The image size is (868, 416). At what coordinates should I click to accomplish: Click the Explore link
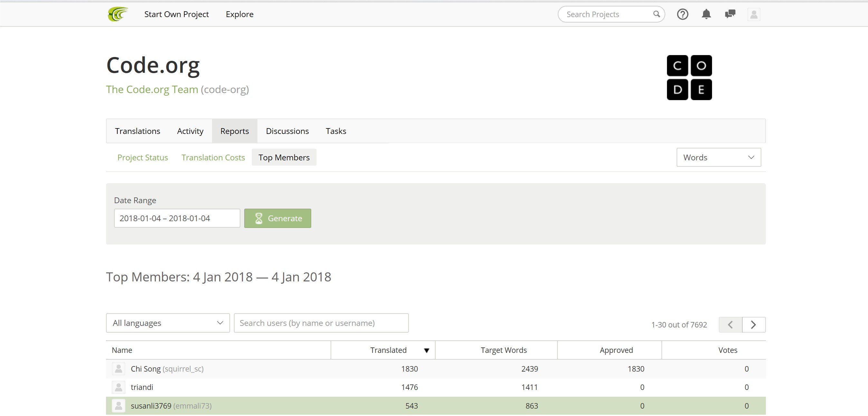pos(240,14)
